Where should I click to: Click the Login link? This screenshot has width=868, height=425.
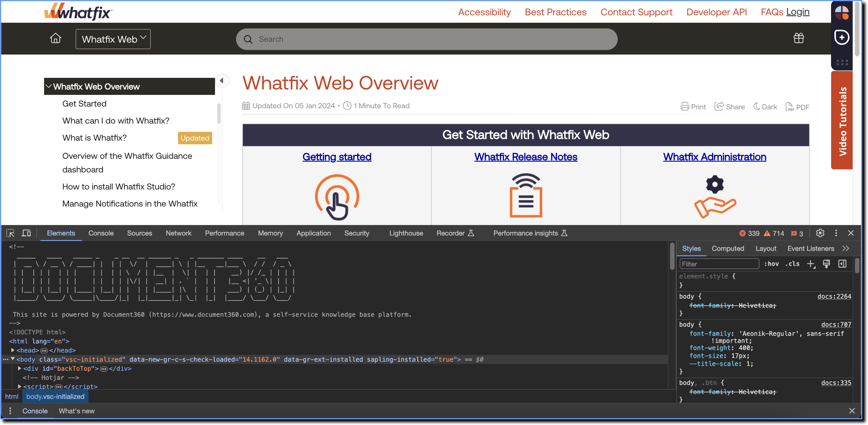tap(797, 12)
